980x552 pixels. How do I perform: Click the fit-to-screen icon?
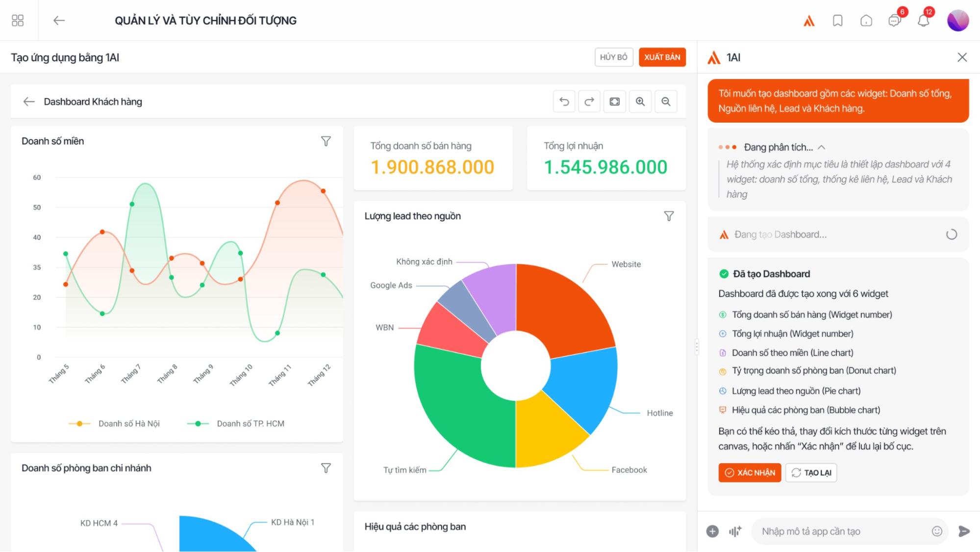tap(615, 102)
